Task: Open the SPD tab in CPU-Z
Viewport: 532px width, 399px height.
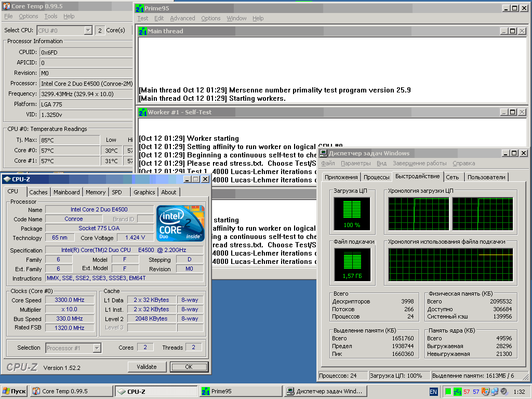Action: 117,192
